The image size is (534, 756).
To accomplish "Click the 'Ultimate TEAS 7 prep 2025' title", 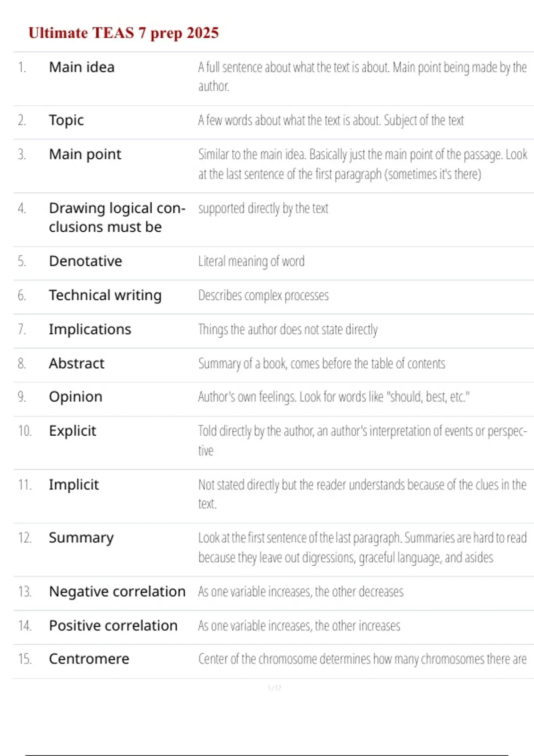I will click(123, 33).
